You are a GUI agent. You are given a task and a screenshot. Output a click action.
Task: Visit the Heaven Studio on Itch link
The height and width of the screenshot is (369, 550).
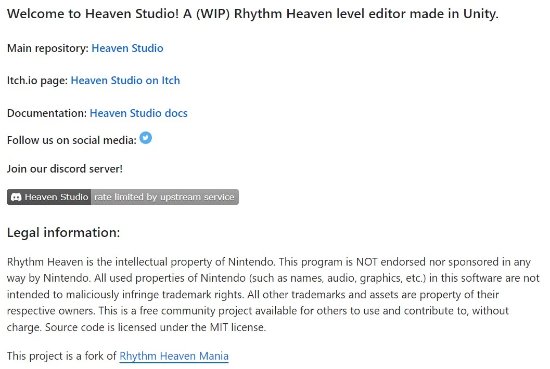click(x=125, y=80)
